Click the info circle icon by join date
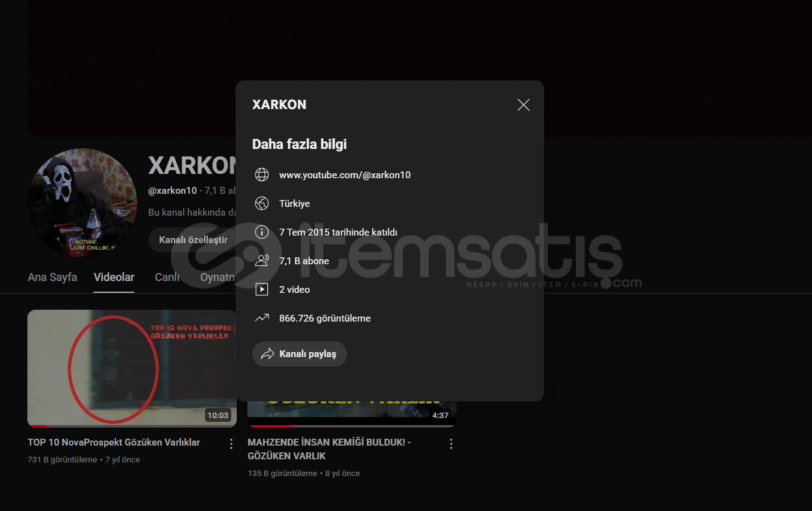812x511 pixels. [262, 232]
